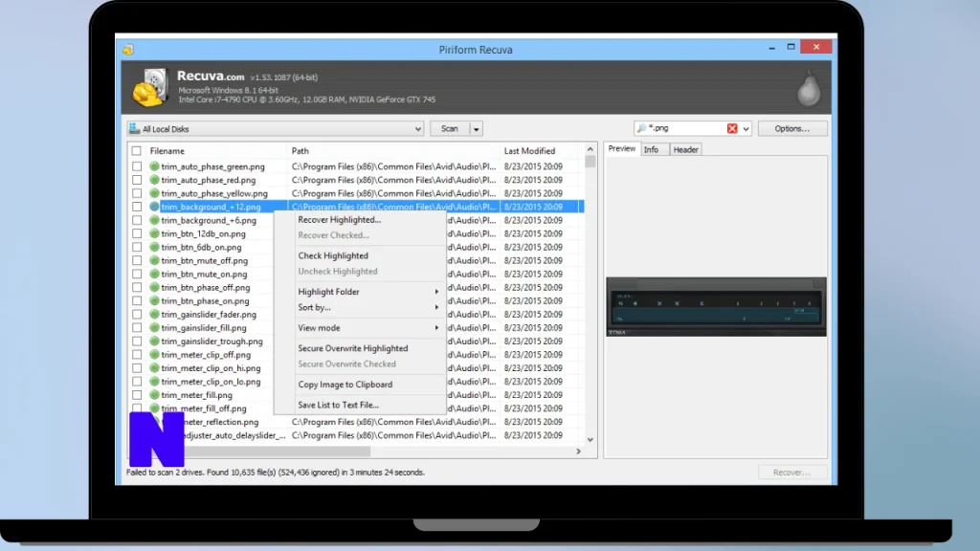Click green status dot of trim_btn_6db_on.png
980x551 pixels.
coord(154,247)
